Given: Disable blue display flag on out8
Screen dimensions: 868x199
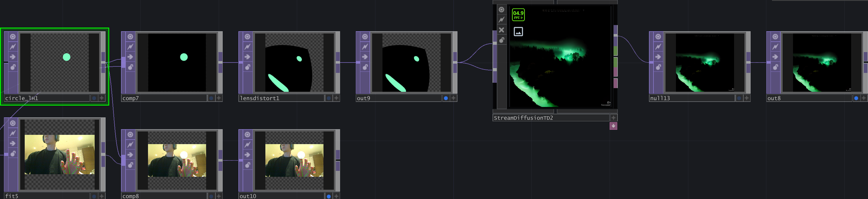Looking at the screenshot, I should point(856,98).
